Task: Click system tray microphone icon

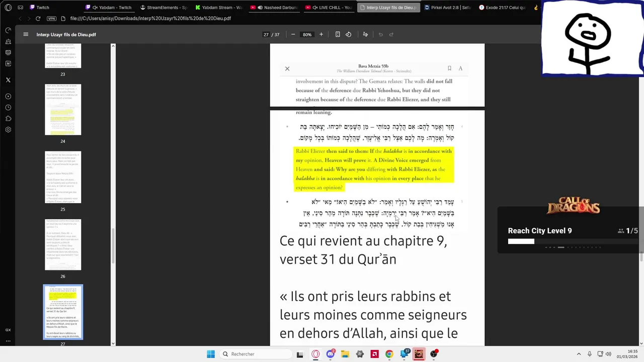Action: pyautogui.click(x=590, y=354)
